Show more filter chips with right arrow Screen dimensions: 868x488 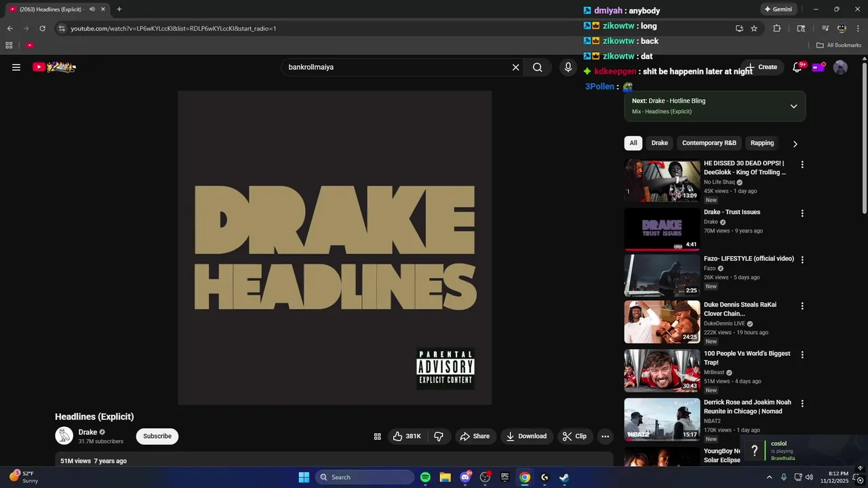click(x=795, y=144)
